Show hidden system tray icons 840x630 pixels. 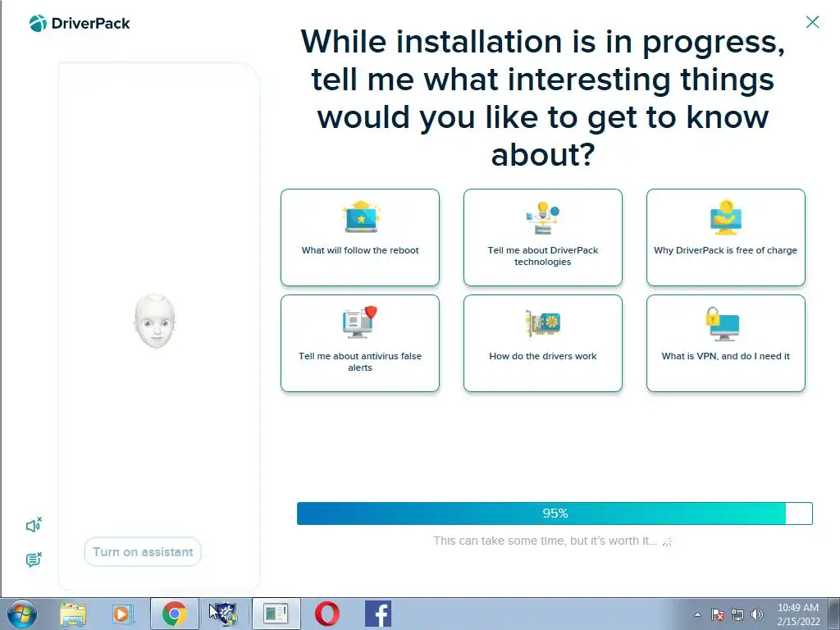[697, 614]
